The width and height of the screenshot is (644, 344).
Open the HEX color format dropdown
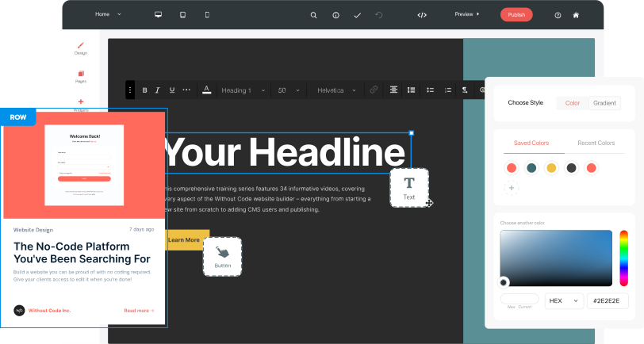coord(563,301)
